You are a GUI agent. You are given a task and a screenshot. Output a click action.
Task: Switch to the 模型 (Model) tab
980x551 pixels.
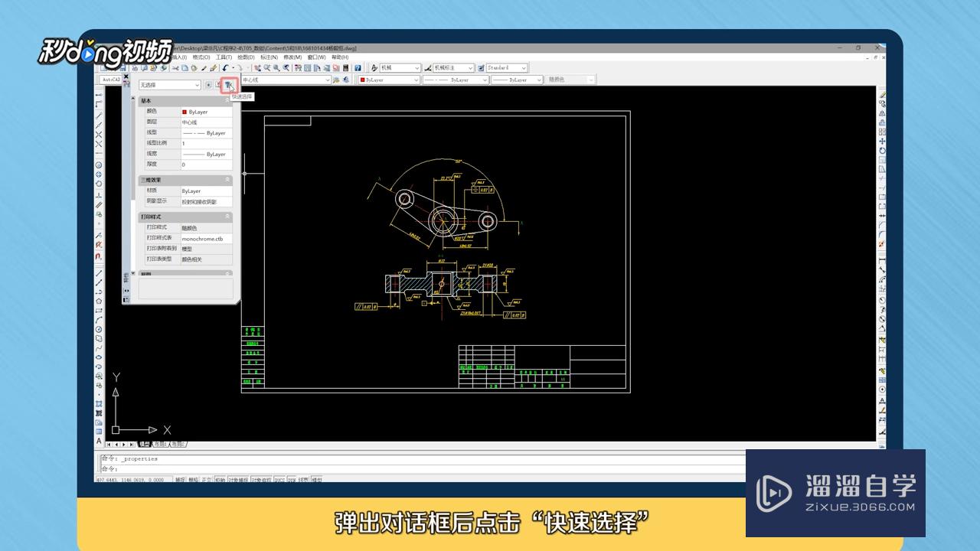pyautogui.click(x=143, y=444)
